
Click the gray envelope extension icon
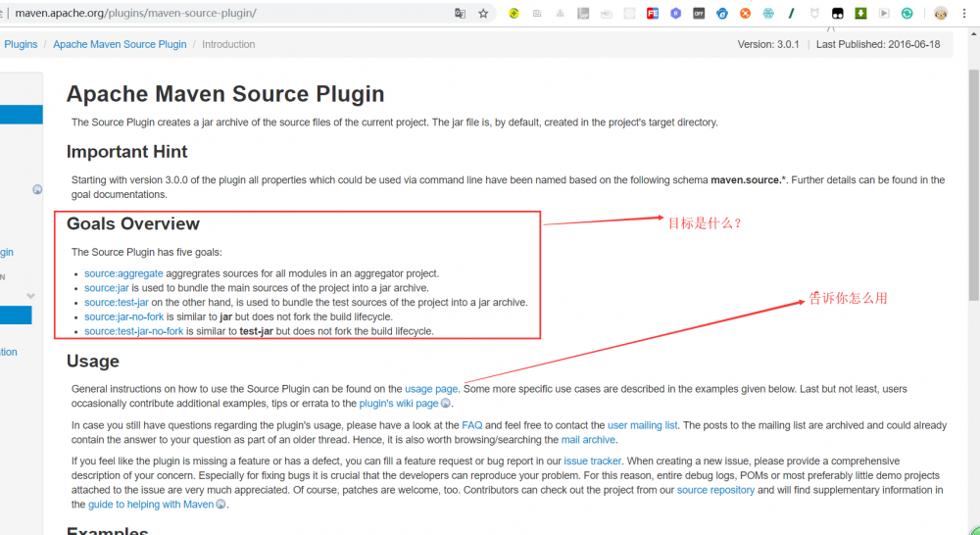[607, 13]
